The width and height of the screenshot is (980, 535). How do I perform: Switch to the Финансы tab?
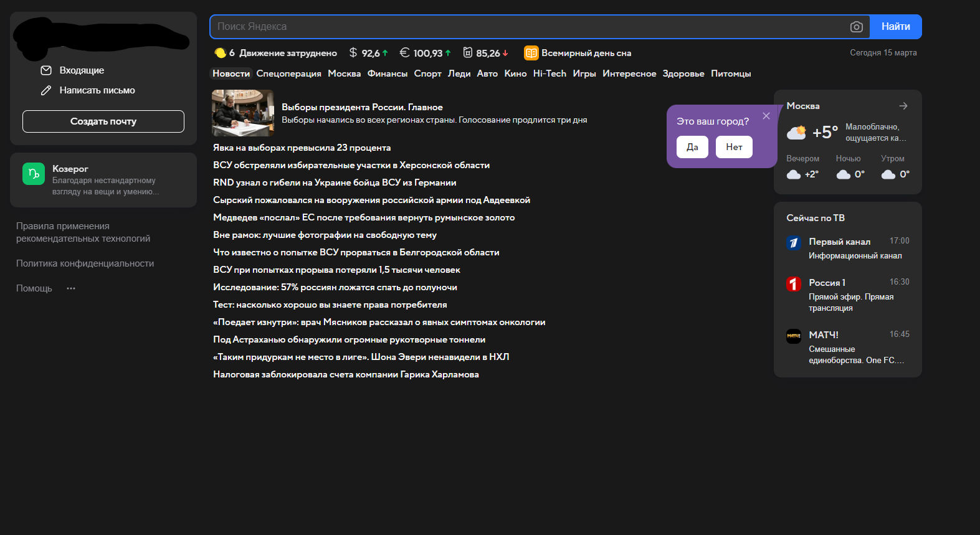[388, 73]
